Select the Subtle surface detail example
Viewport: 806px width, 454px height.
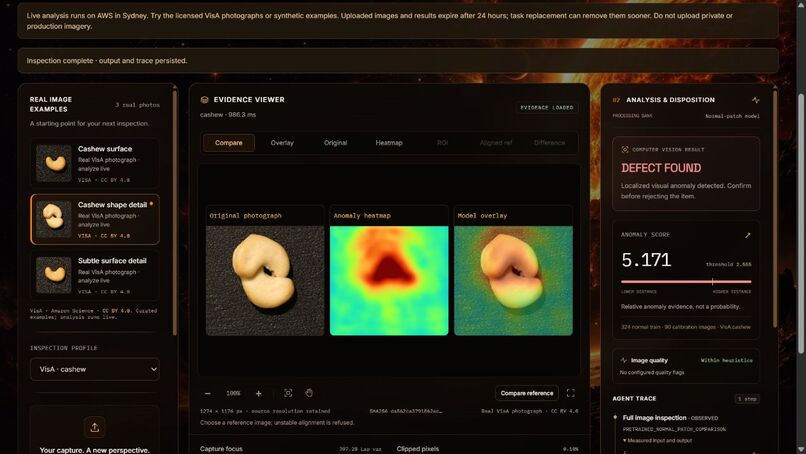[95, 275]
